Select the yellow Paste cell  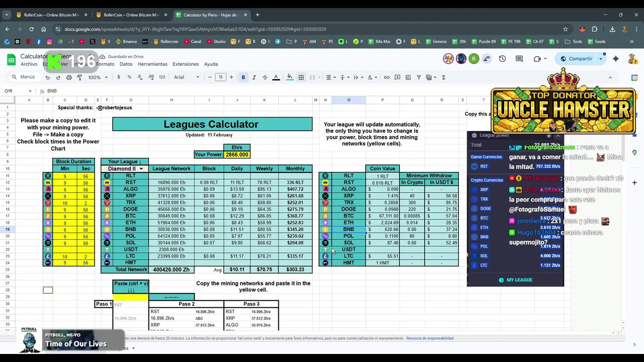(131, 297)
